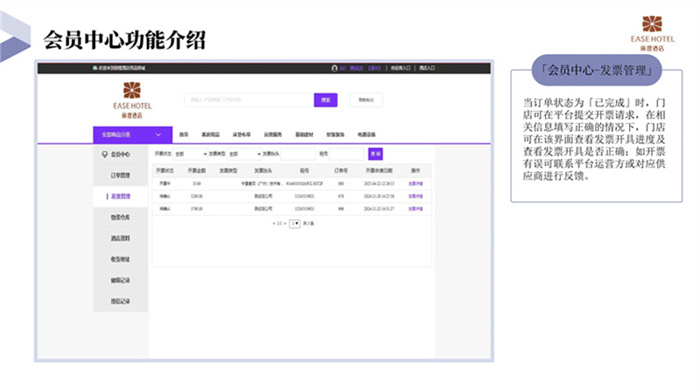Select 收货地址 in the member sidebar

(x=120, y=259)
